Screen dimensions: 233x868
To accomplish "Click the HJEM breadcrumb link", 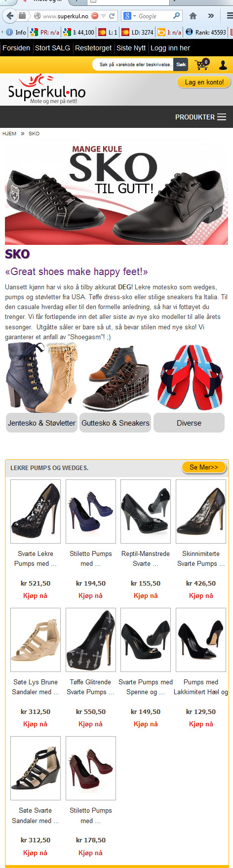I will point(9,133).
